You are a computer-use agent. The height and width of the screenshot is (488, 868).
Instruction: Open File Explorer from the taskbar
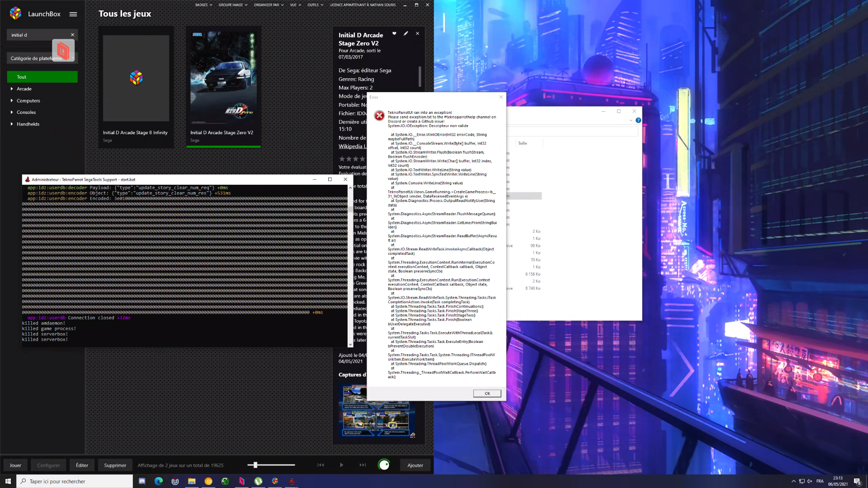coord(192,481)
